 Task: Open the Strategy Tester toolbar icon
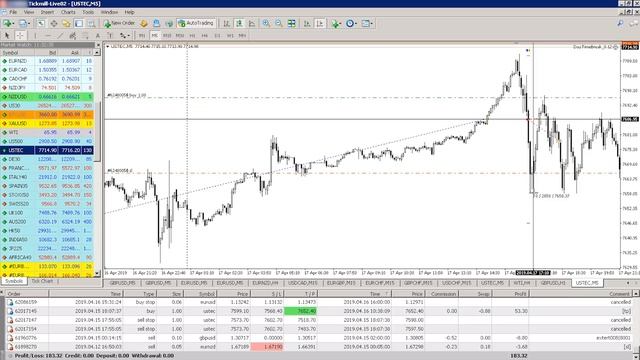pyautogui.click(x=91, y=24)
